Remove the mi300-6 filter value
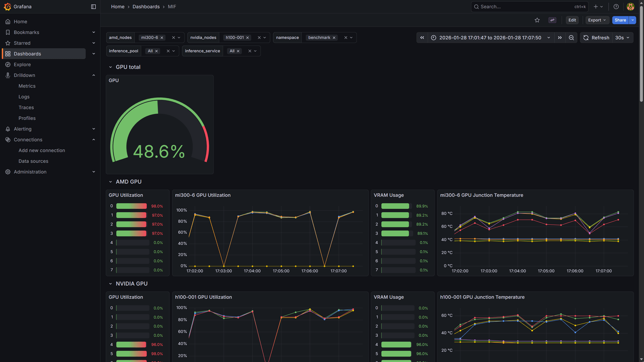The width and height of the screenshot is (644, 362). pyautogui.click(x=162, y=38)
